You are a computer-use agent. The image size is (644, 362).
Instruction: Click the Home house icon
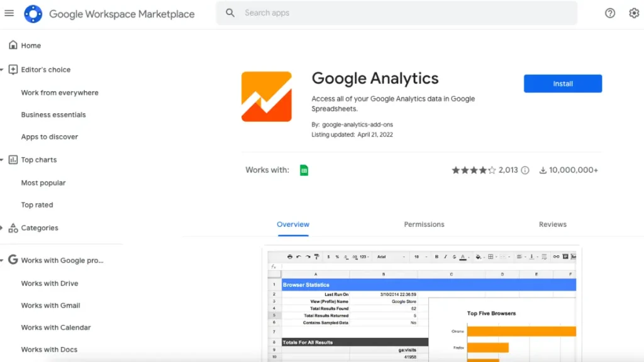pos(13,45)
